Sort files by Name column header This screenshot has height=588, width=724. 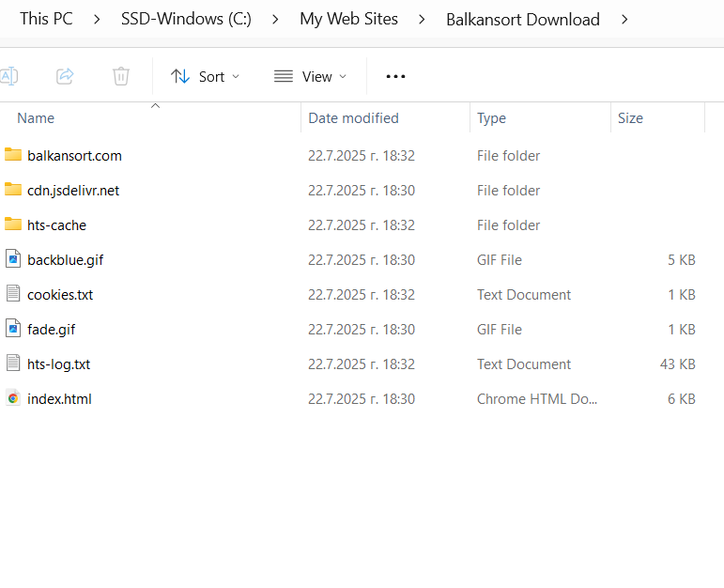[36, 118]
